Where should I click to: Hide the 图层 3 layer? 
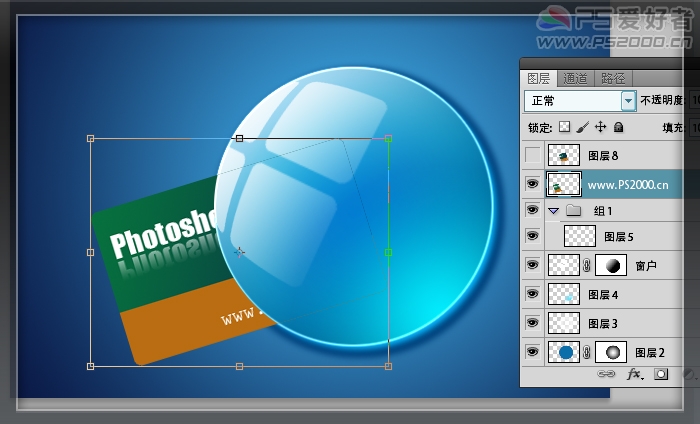tap(533, 322)
